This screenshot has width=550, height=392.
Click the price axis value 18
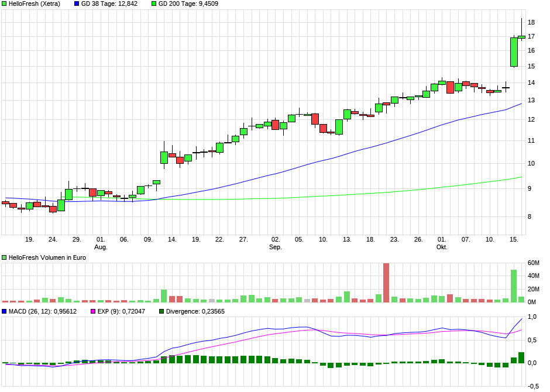(x=531, y=22)
